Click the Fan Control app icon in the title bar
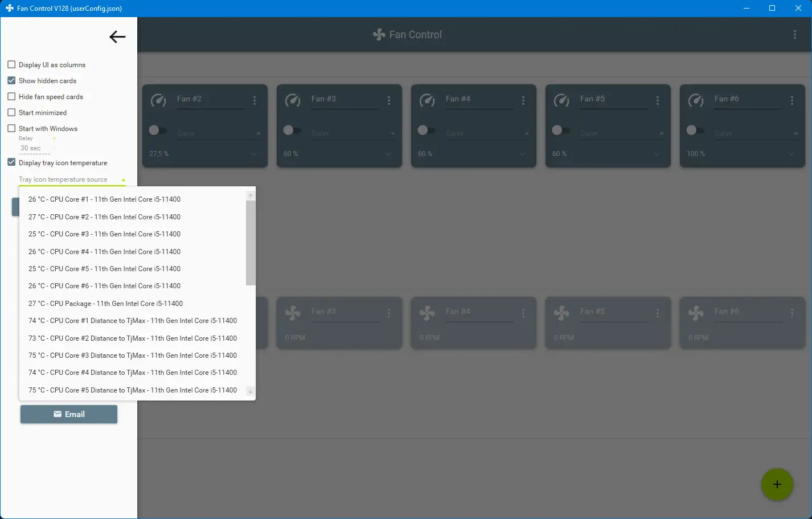Image resolution: width=812 pixels, height=519 pixels. click(10, 8)
